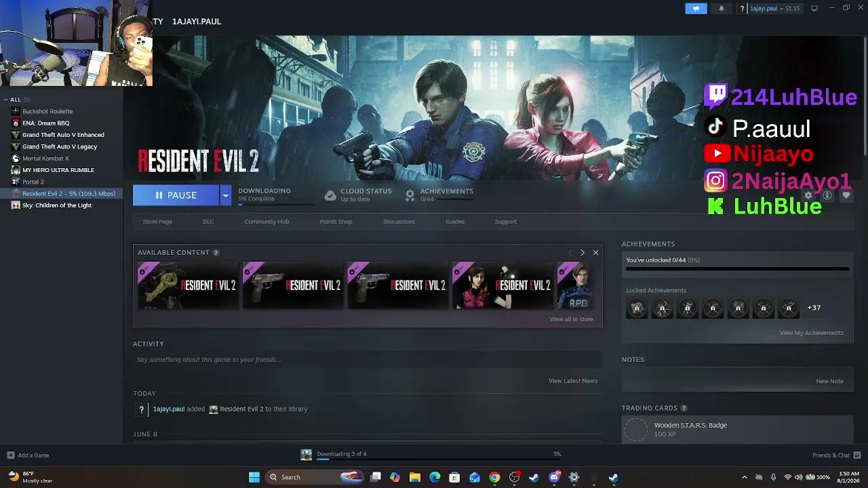Click the 5% Complete download progress bar
This screenshot has width=868, height=488.
[277, 204]
